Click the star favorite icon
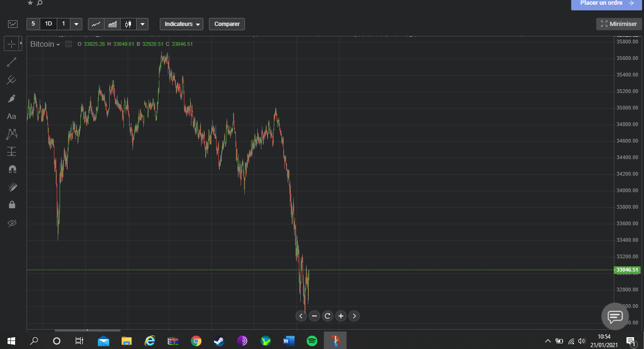644x349 pixels. (30, 3)
